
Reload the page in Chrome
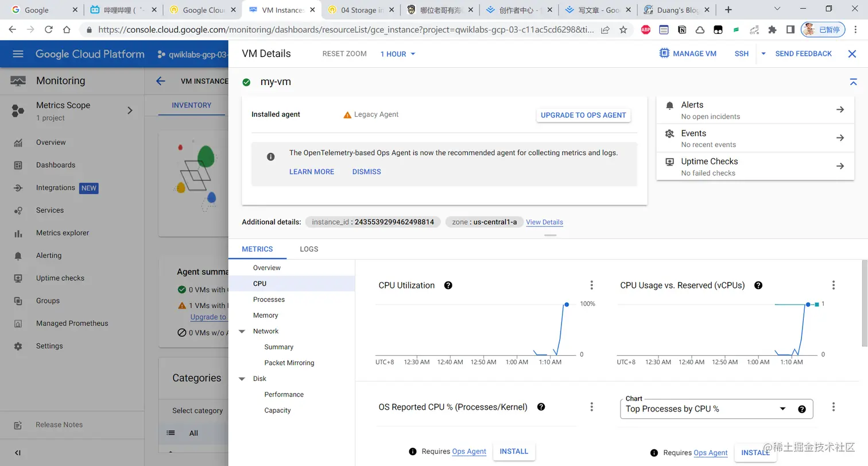(48, 30)
